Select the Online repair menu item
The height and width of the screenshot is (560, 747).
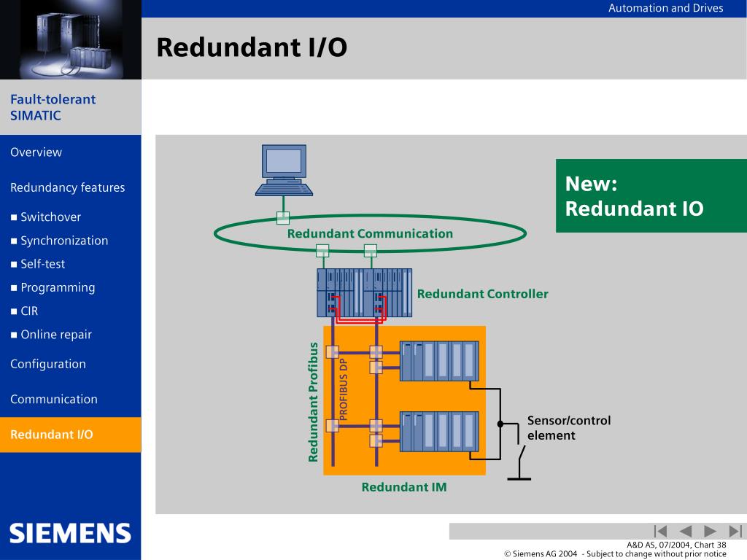pos(52,335)
